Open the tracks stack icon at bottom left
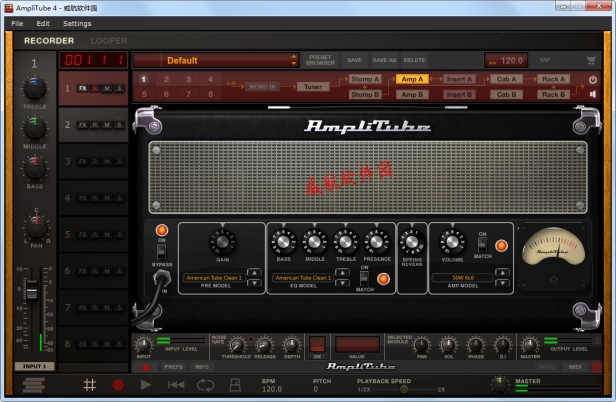The width and height of the screenshot is (616, 402). 34,385
